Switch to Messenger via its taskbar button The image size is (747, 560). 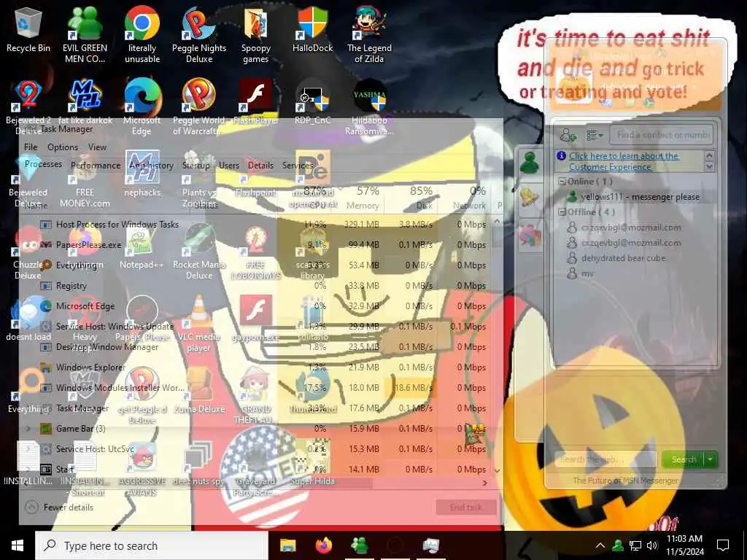[x=359, y=545]
